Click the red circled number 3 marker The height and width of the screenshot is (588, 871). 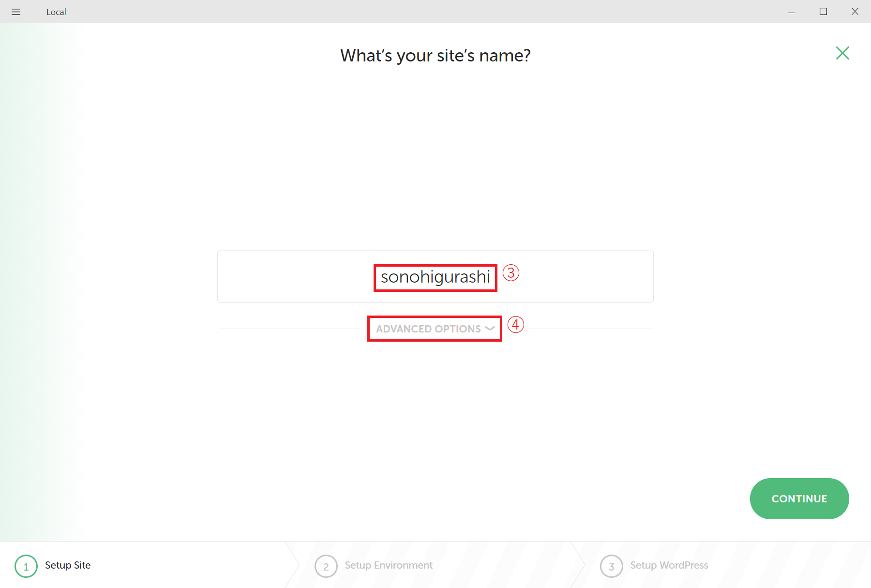click(511, 273)
